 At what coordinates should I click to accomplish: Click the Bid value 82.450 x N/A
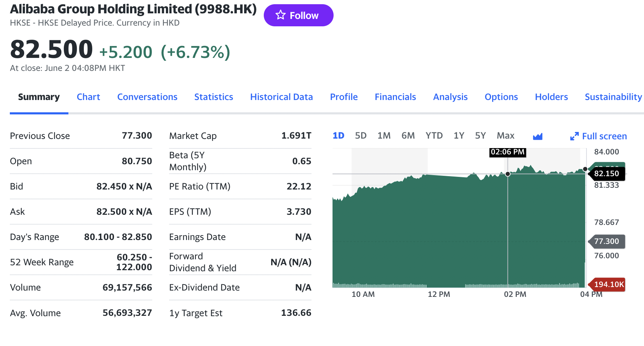tap(124, 186)
